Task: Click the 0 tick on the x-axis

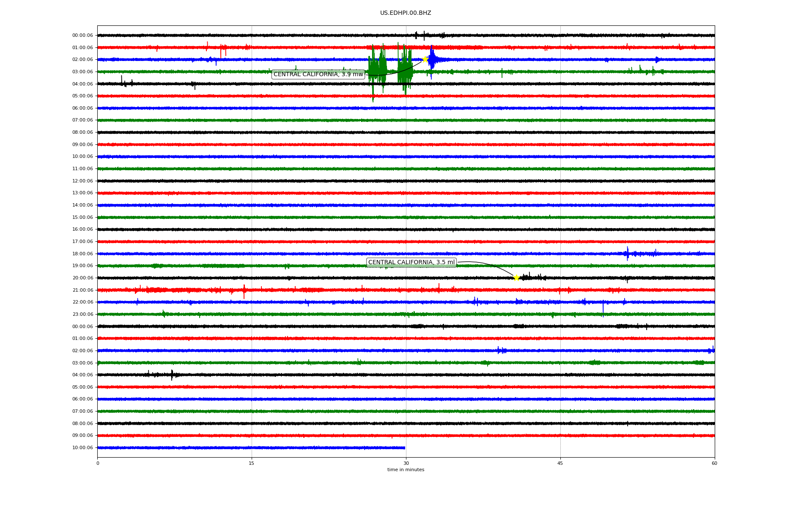Action: (x=98, y=463)
